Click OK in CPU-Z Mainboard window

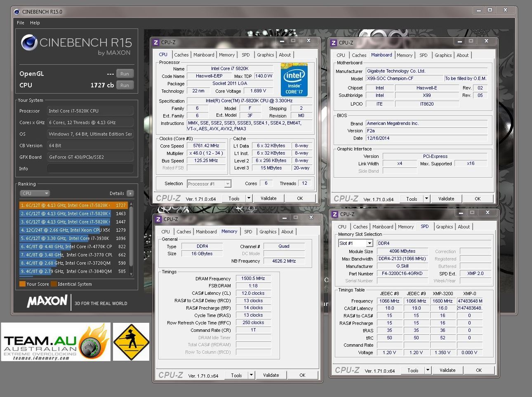coord(478,199)
